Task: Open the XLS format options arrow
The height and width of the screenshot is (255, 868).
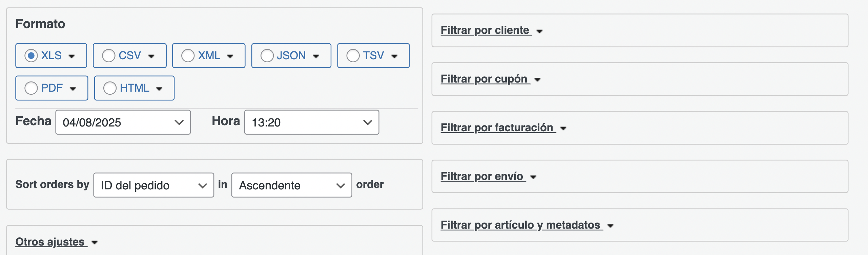Action: click(x=71, y=56)
